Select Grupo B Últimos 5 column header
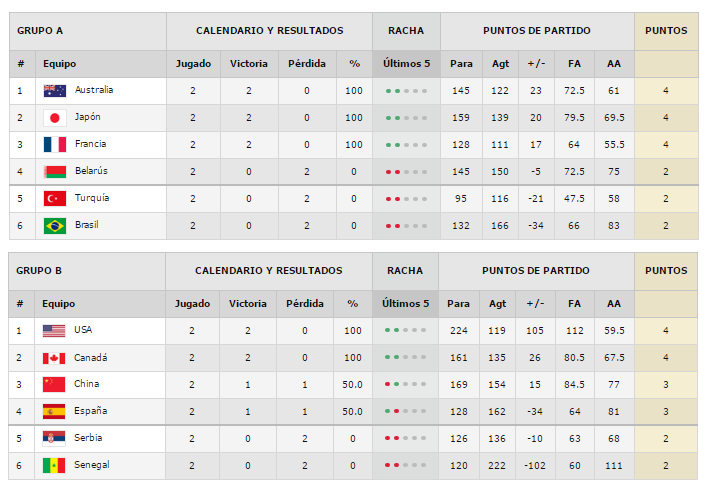This screenshot has width=707, height=490. 405,303
